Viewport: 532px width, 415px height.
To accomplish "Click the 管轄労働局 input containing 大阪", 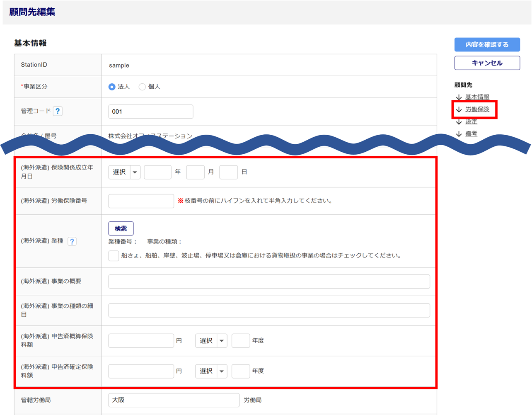I will (174, 400).
